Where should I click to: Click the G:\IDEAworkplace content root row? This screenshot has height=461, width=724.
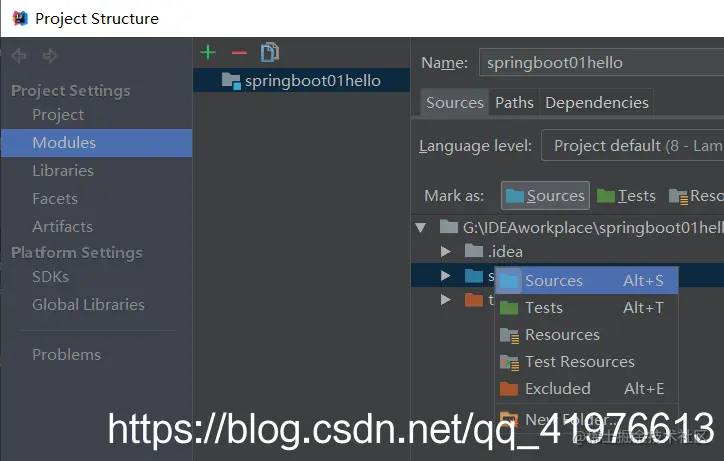(567, 227)
